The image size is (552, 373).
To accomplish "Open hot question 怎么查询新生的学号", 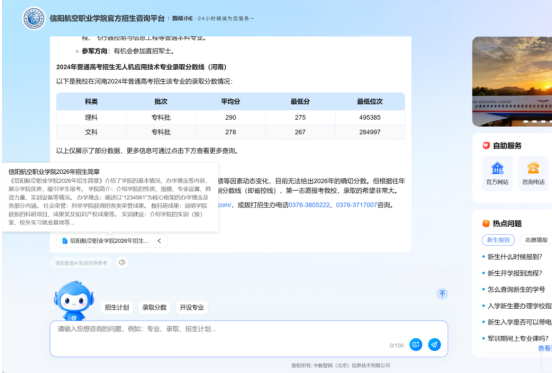I will pyautogui.click(x=516, y=290).
